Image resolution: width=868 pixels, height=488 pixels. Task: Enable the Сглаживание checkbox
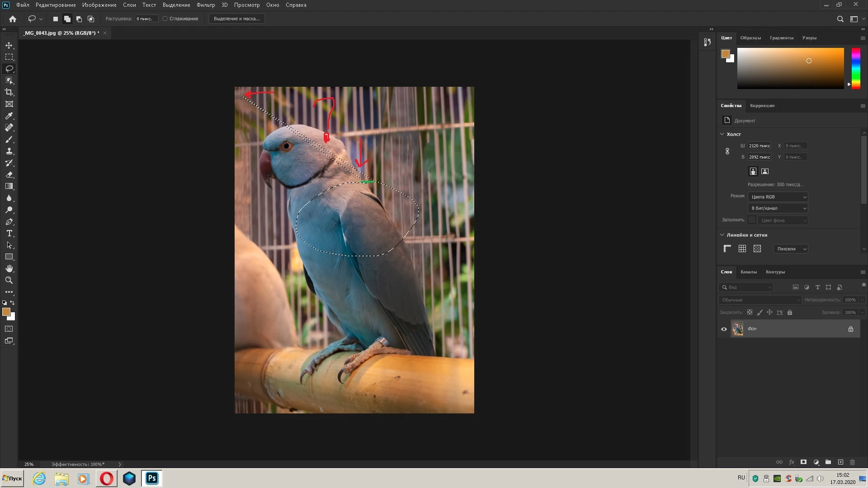coord(165,19)
